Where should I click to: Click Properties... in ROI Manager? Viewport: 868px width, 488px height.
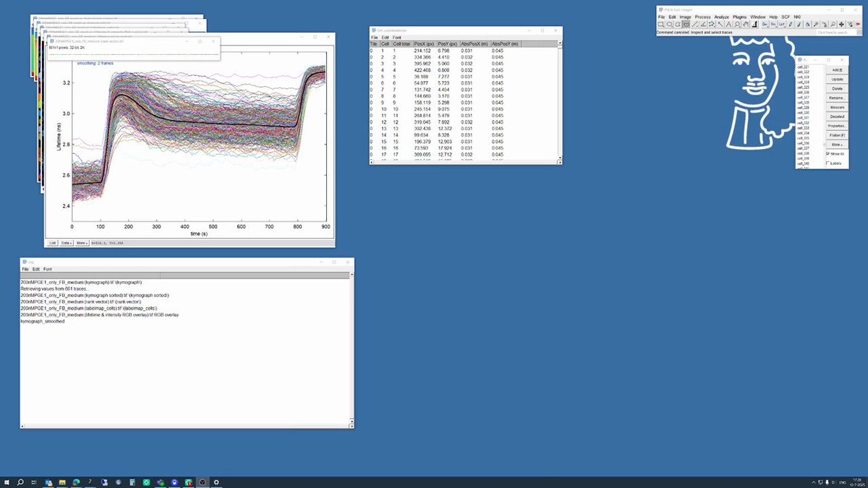[x=837, y=126]
